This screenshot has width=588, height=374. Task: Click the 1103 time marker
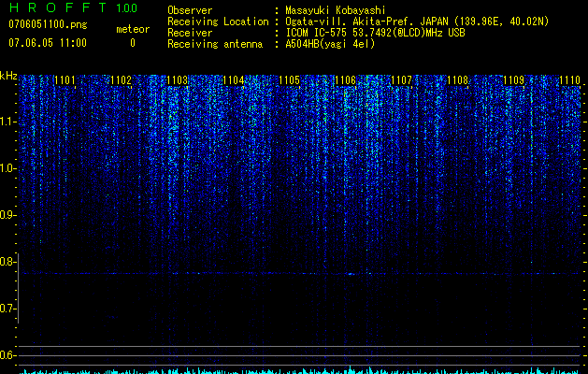click(x=177, y=79)
